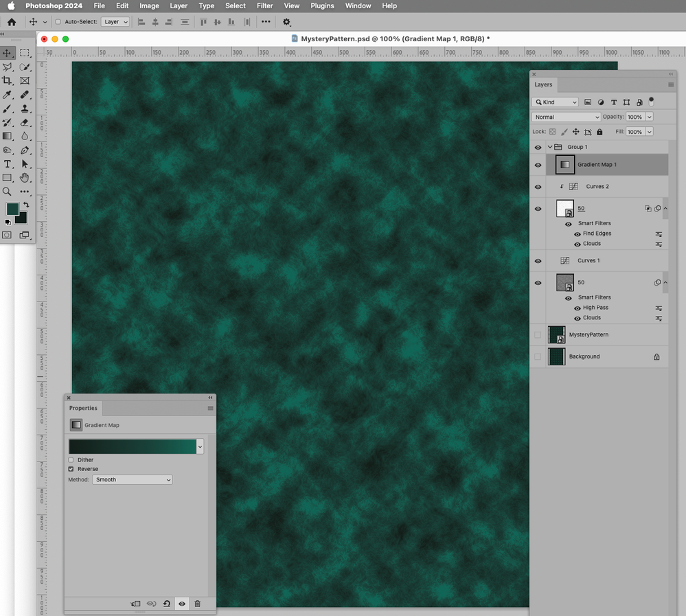Screen dimensions: 686x616
Task: Select the Hand tool
Action: pyautogui.click(x=25, y=179)
